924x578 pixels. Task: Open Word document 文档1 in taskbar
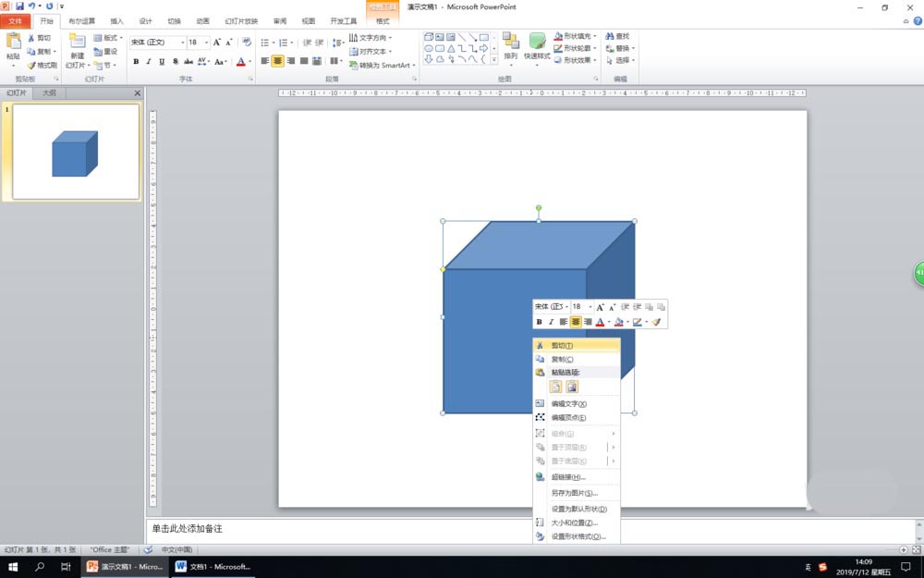click(213, 566)
